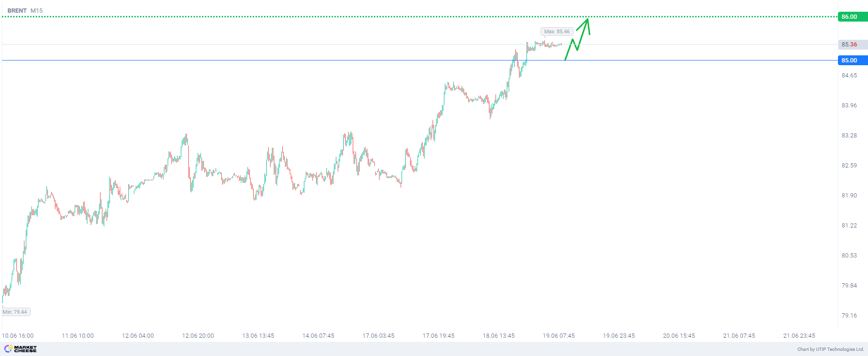Click price axis value 82.59

click(849, 166)
